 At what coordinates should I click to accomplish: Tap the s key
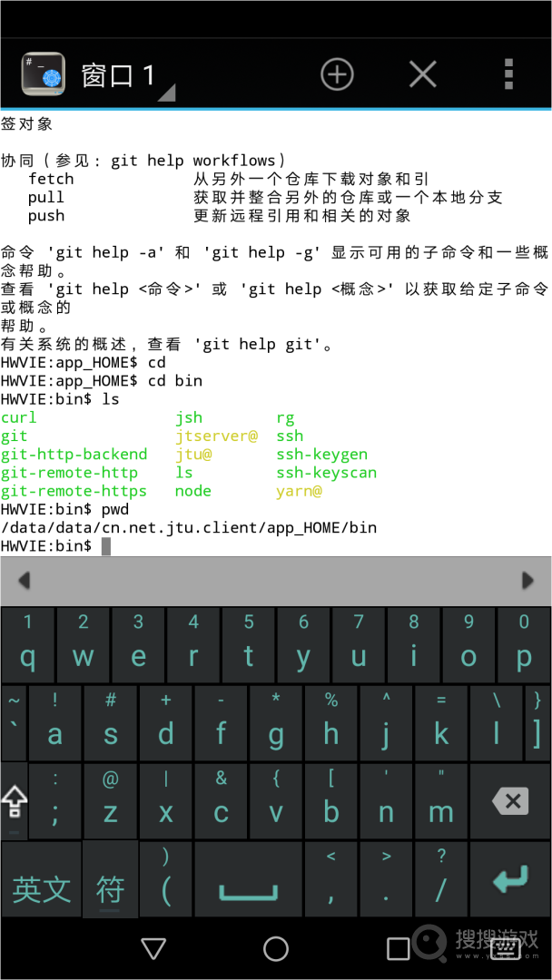point(111,722)
